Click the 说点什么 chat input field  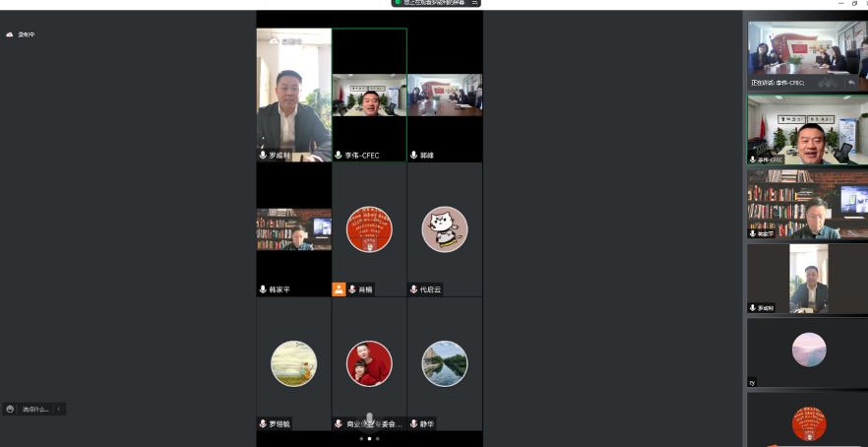point(35,409)
